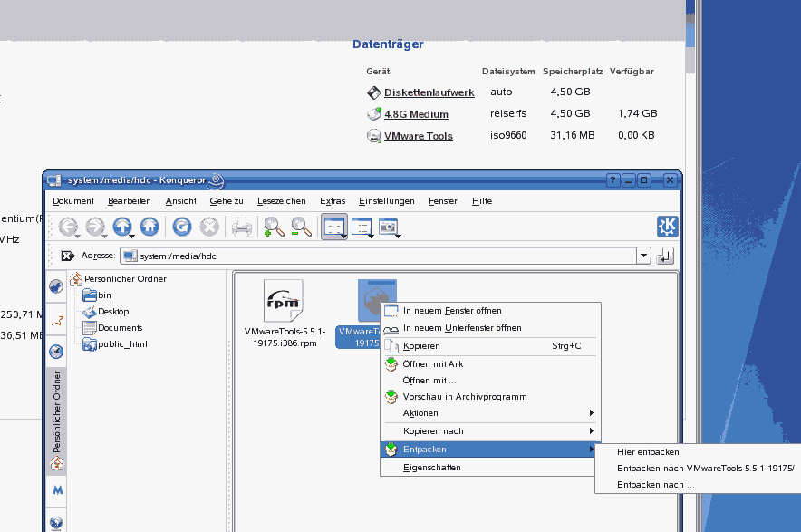This screenshot has width=801, height=532.
Task: Go up one directory with Up arrow
Action: pos(122,227)
